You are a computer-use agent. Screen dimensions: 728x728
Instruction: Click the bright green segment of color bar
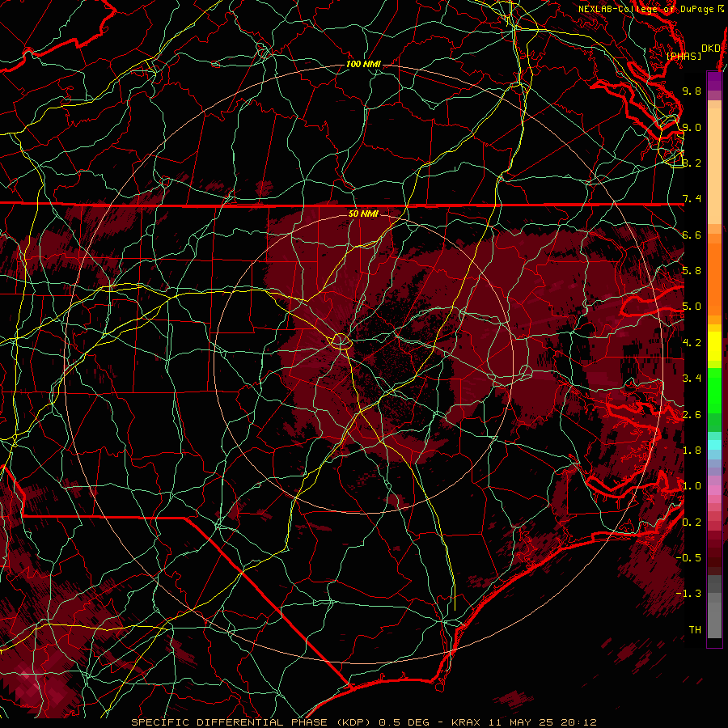[714, 390]
